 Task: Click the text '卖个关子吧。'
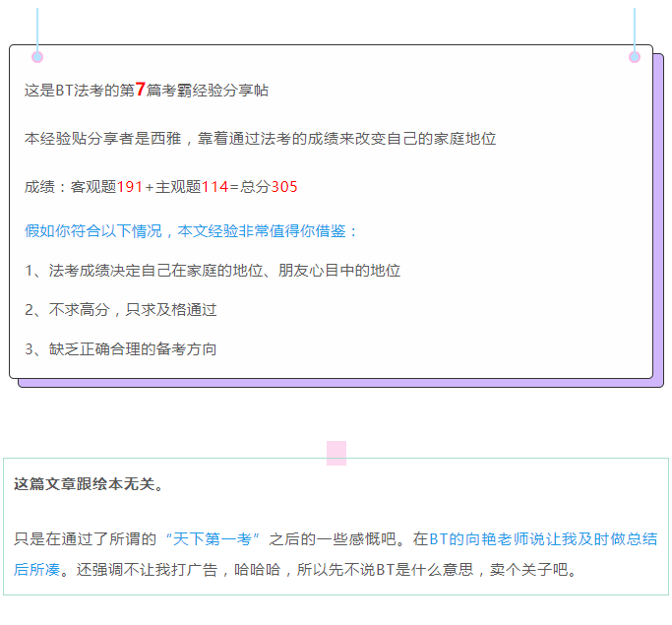(x=534, y=570)
